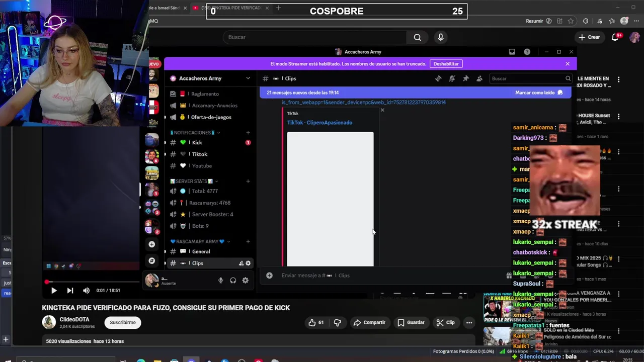
Task: Click Marcar como leído button
Action: pos(538,93)
